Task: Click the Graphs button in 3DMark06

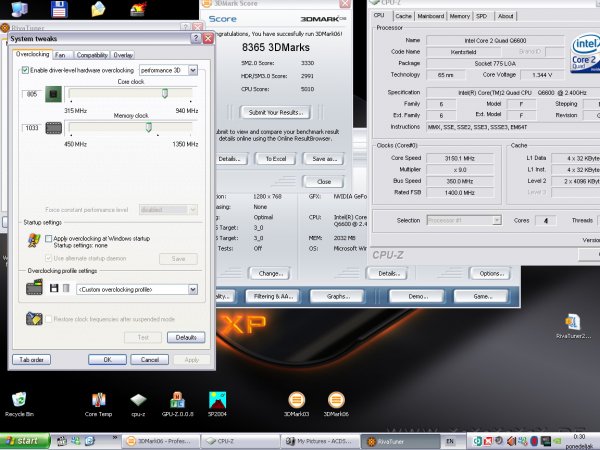Action: click(338, 296)
